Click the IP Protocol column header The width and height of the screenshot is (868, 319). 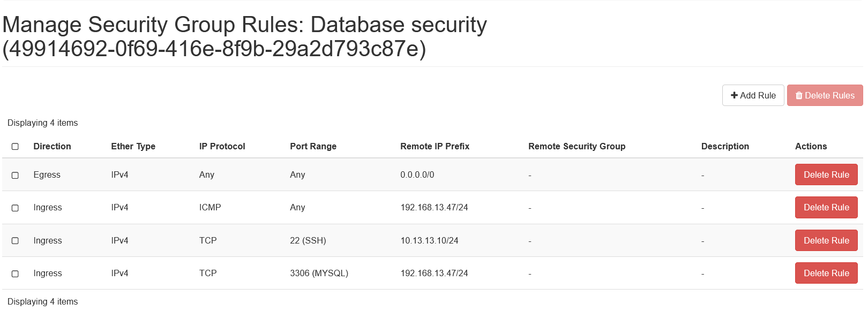tap(222, 146)
